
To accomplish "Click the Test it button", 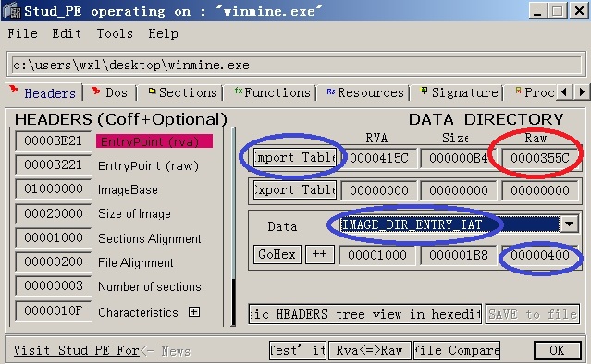I will pyautogui.click(x=298, y=350).
